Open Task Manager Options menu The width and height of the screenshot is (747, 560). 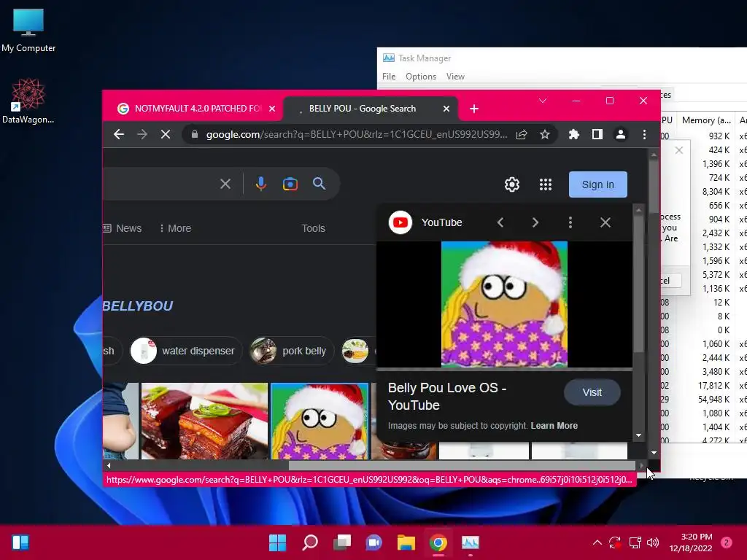421,77
